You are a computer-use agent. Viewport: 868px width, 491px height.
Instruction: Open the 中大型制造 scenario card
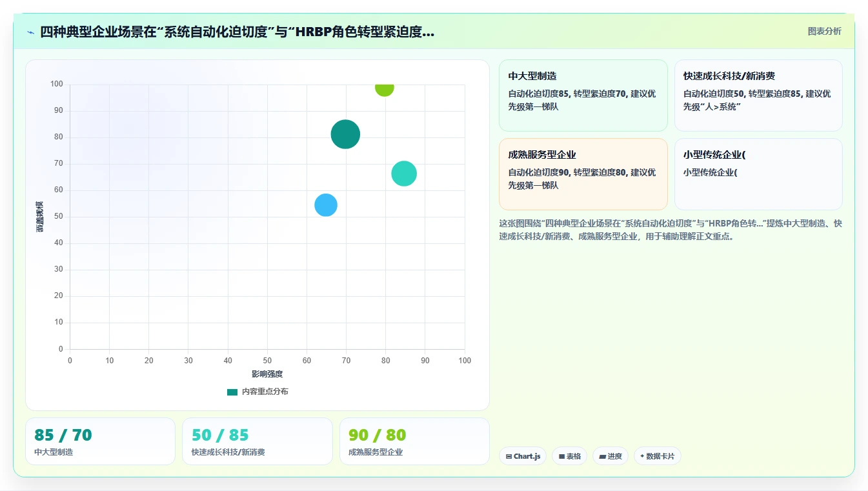(x=583, y=95)
